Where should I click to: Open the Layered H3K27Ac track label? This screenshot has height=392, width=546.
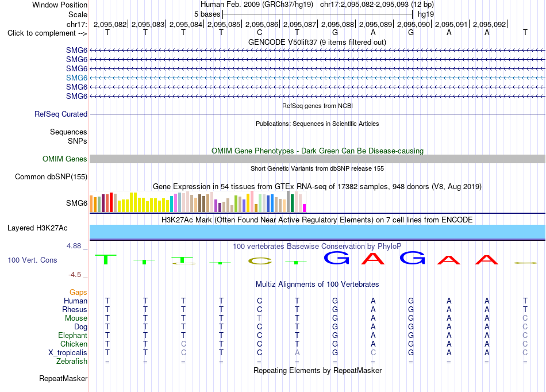[x=37, y=228]
